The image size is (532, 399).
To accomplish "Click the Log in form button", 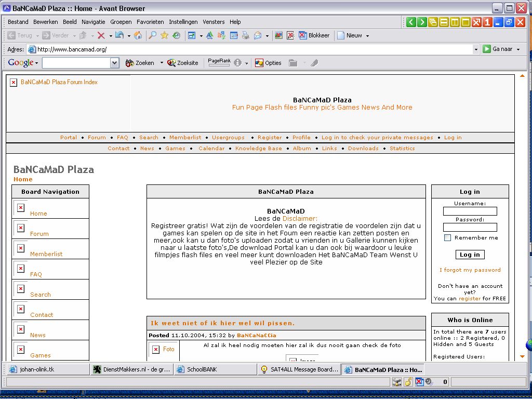I will click(470, 255).
